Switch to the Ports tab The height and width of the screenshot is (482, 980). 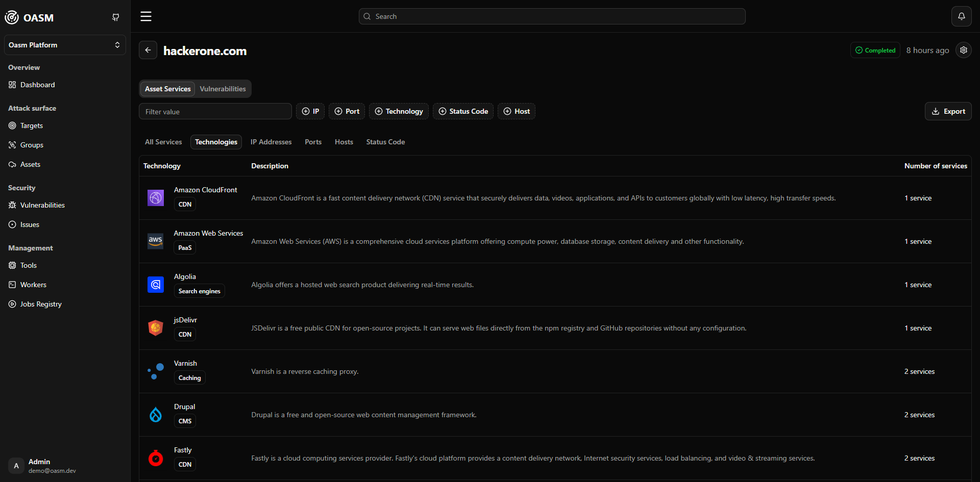click(313, 142)
